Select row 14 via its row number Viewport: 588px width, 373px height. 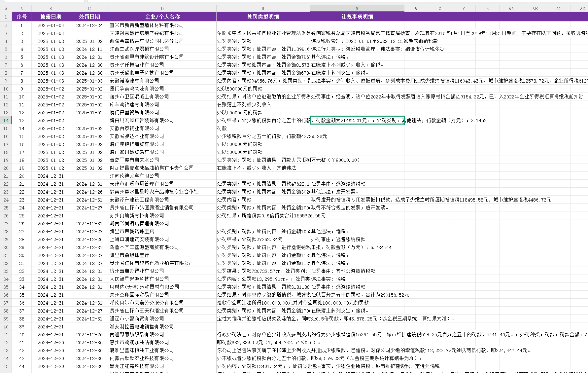(6, 121)
